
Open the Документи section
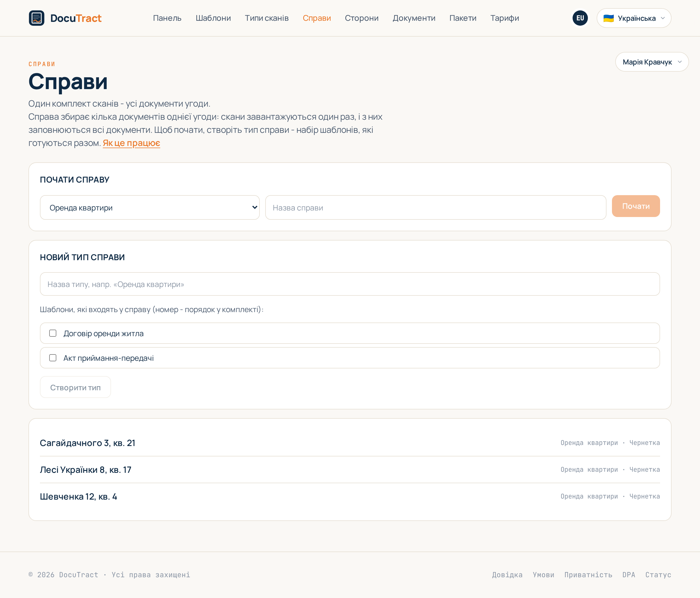point(414,18)
